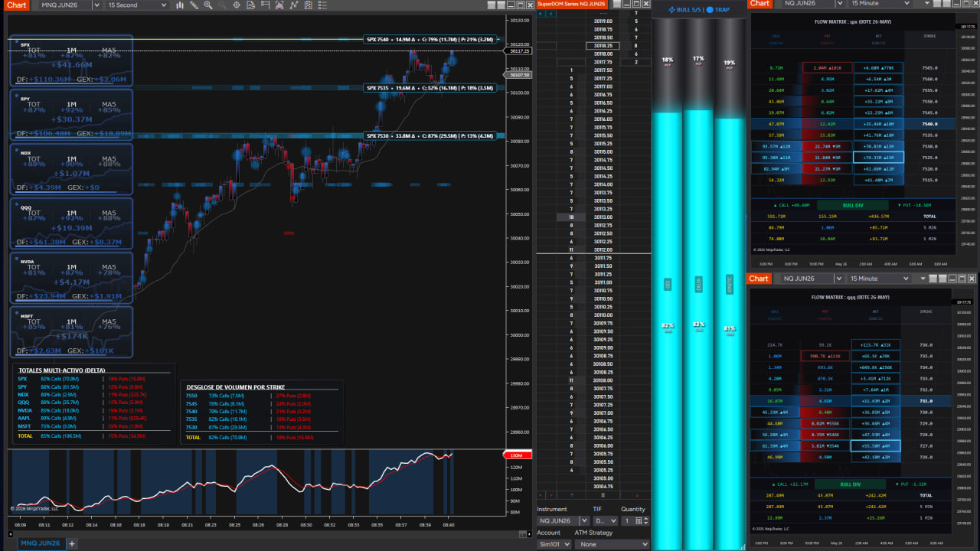Open bars type icon in main chart toolbar
Viewport: 980px width, 551px height.
point(180,5)
